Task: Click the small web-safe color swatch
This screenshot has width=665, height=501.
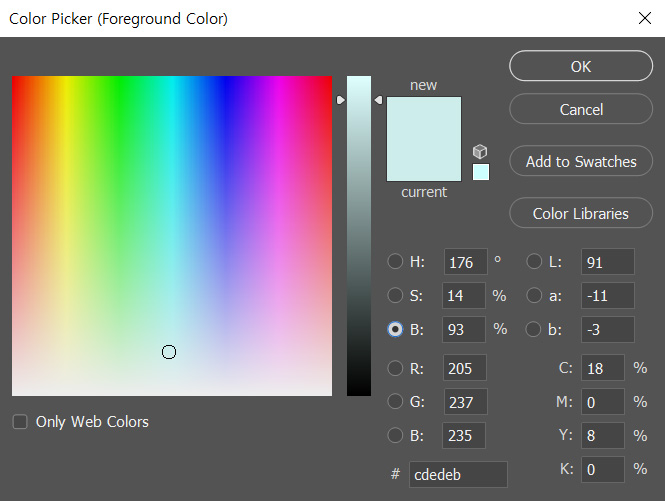Action: 481,172
